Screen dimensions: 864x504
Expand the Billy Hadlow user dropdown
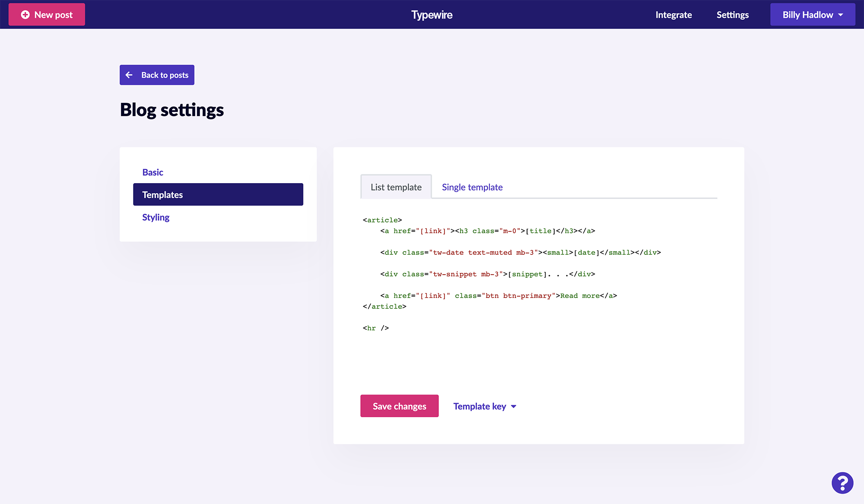click(x=813, y=15)
